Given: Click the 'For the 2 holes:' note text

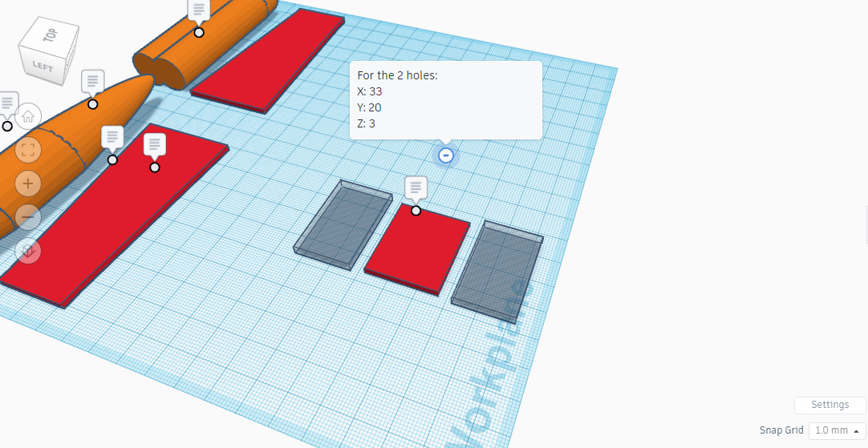Looking at the screenshot, I should [x=397, y=76].
